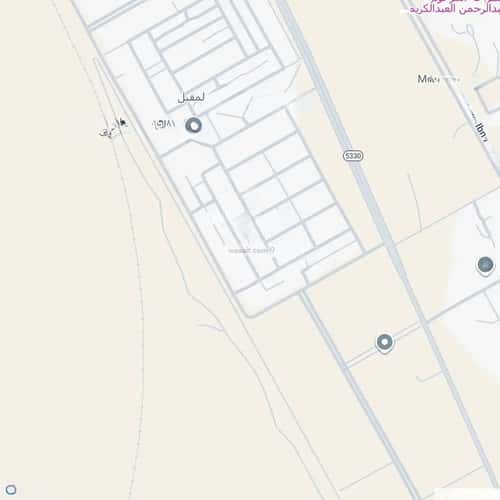Click the Y-shaped road junction right of لمقبل marker

(x=243, y=115)
